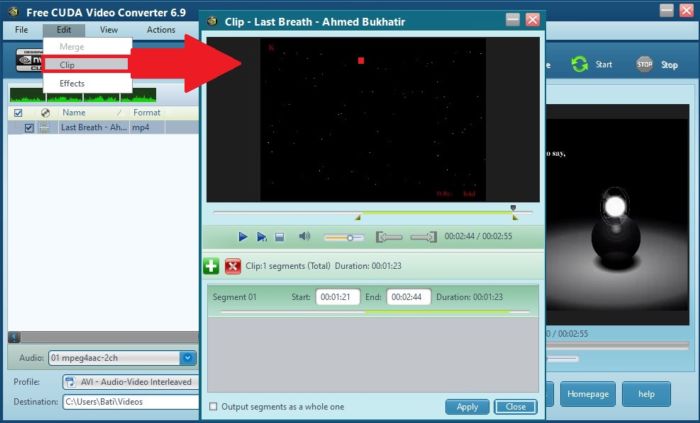700x423 pixels.
Task: Open the Homepage button
Action: point(588,394)
